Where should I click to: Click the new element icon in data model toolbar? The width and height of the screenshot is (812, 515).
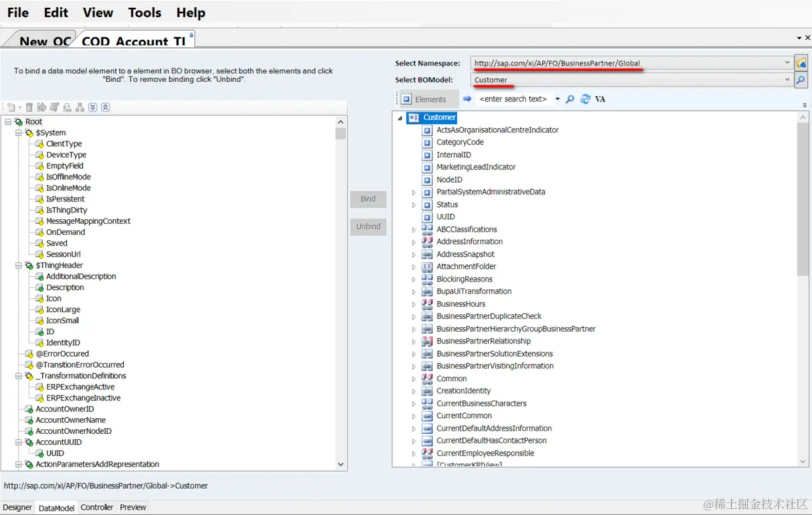point(12,107)
